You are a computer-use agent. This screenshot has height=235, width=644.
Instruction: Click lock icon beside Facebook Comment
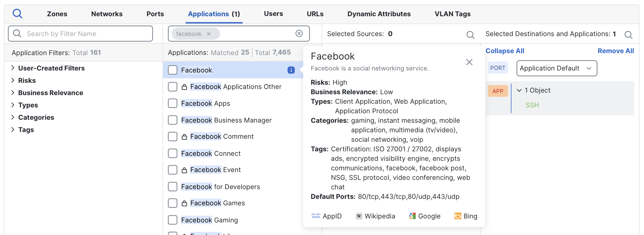pyautogui.click(x=184, y=137)
